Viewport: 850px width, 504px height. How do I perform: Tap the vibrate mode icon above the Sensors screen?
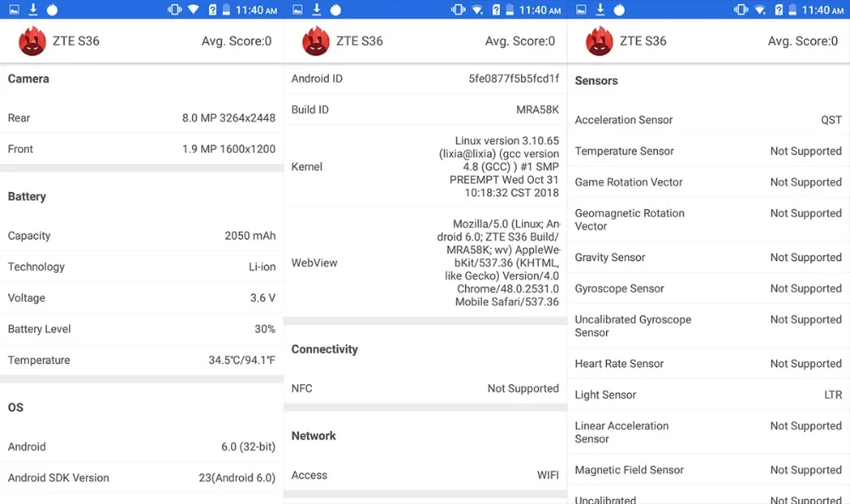tap(741, 9)
